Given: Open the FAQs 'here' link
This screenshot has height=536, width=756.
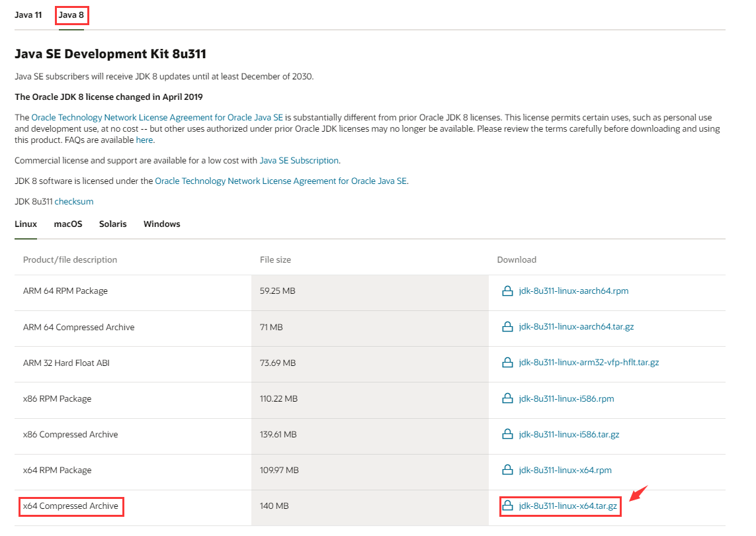Looking at the screenshot, I should coord(144,140).
